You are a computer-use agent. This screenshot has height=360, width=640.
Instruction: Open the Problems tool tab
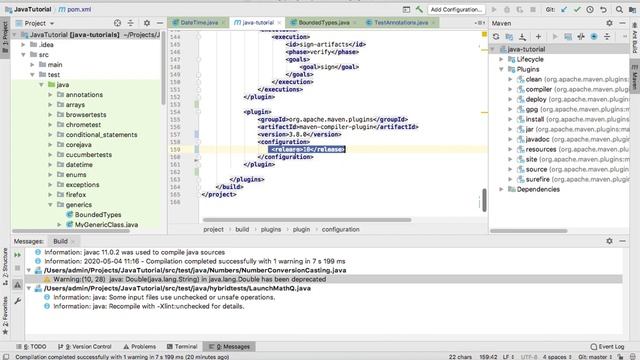140,347
